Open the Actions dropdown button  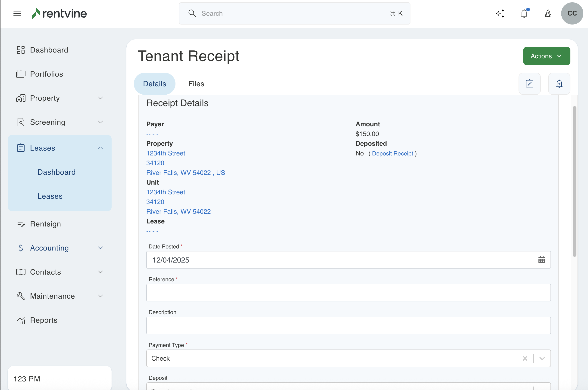[546, 56]
